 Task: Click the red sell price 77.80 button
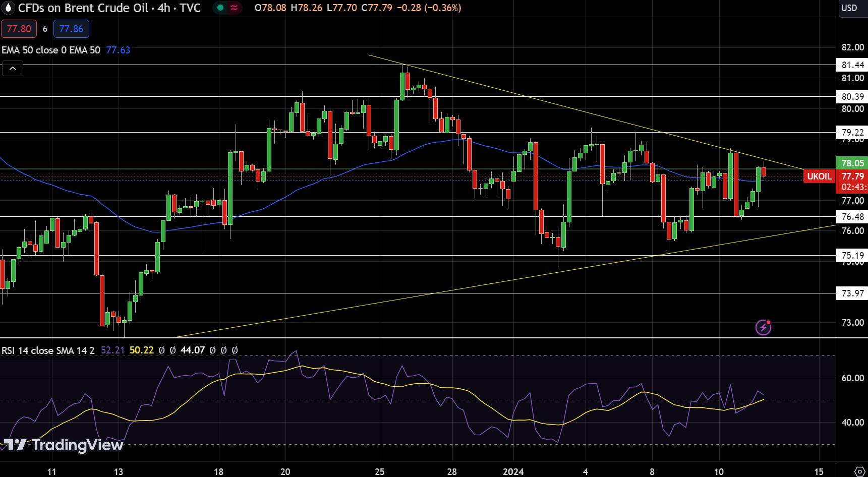pos(19,29)
